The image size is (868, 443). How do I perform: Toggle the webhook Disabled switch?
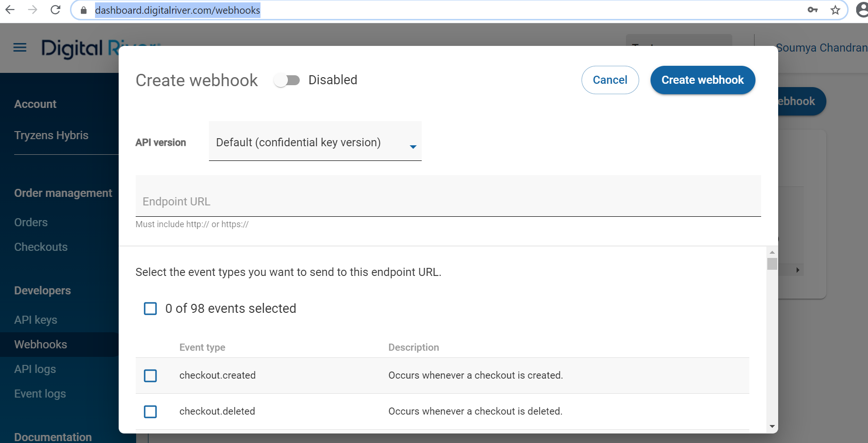pyautogui.click(x=287, y=80)
